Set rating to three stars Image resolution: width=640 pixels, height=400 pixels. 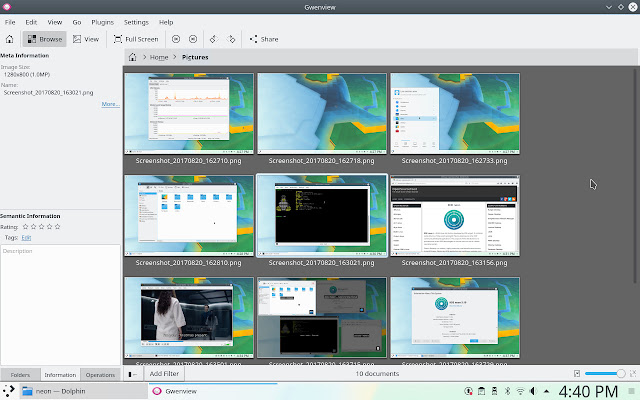41,227
